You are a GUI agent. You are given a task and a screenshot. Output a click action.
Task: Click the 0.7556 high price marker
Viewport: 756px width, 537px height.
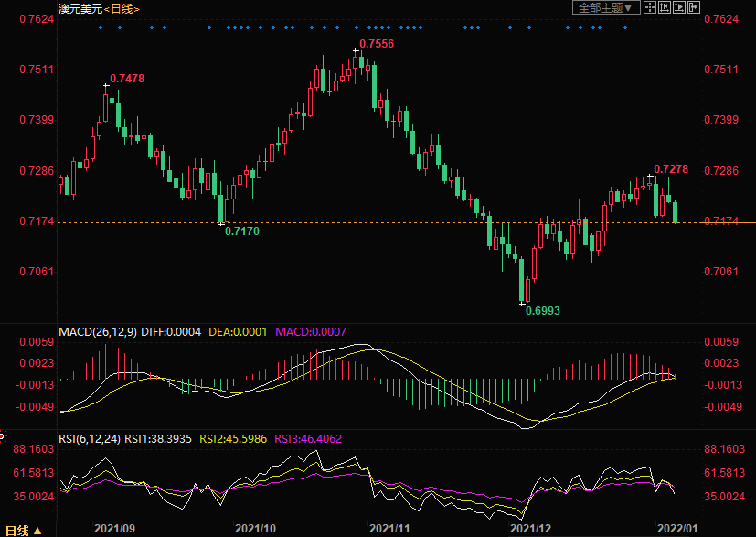coord(377,44)
